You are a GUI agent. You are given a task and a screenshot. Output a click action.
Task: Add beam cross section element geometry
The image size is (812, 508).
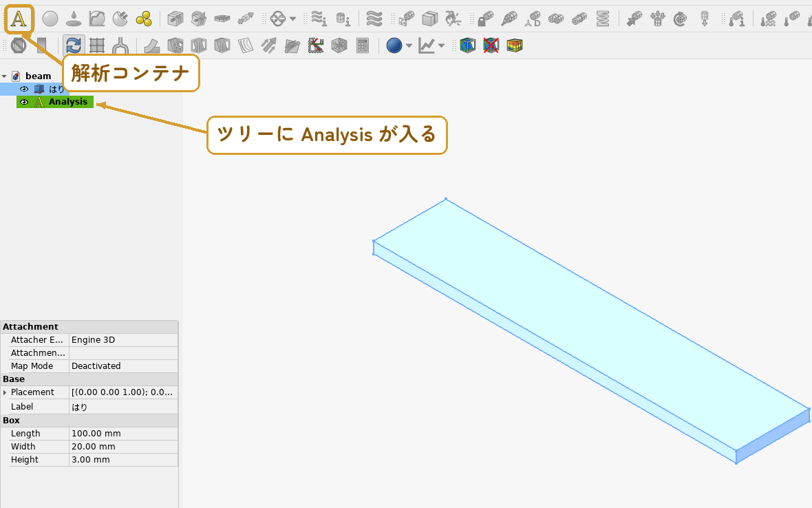tap(175, 19)
